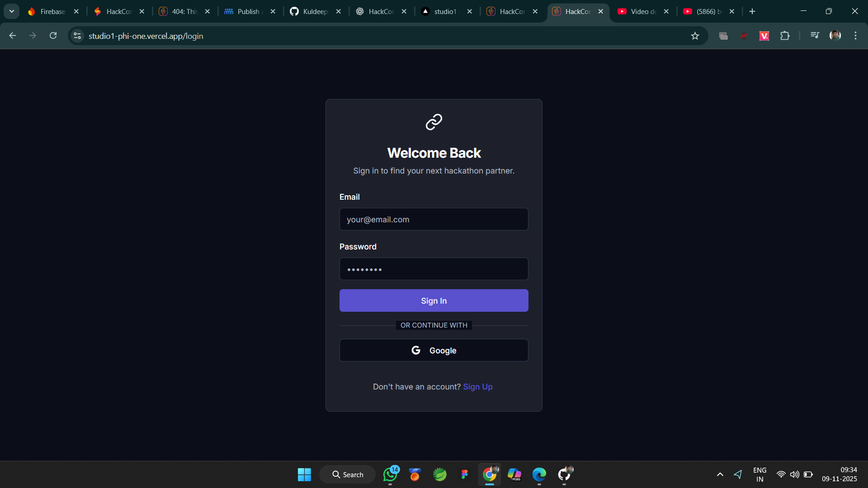This screenshot has height=488, width=868.
Task: Focus the Email input field
Action: [x=434, y=219]
